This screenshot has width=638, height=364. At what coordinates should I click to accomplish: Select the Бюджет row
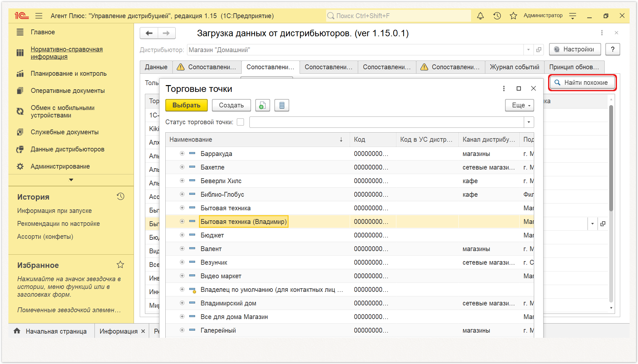tap(350, 235)
